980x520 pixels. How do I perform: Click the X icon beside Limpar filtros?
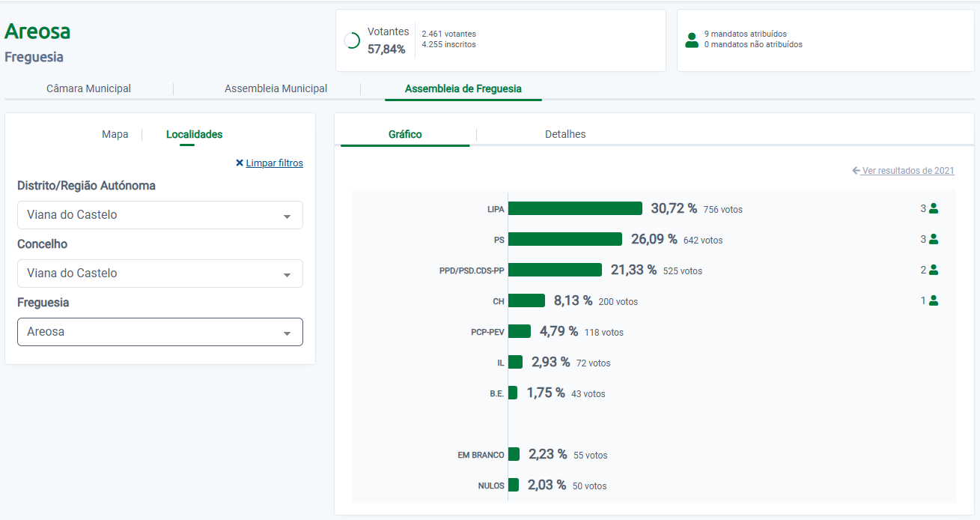(x=240, y=163)
